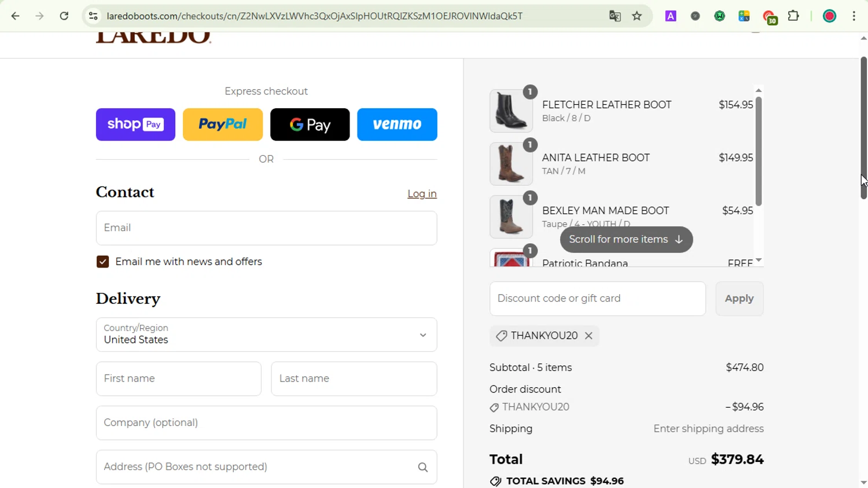Screen dimensions: 868x488
Task: Open red extension with 30 badge
Action: tap(770, 17)
